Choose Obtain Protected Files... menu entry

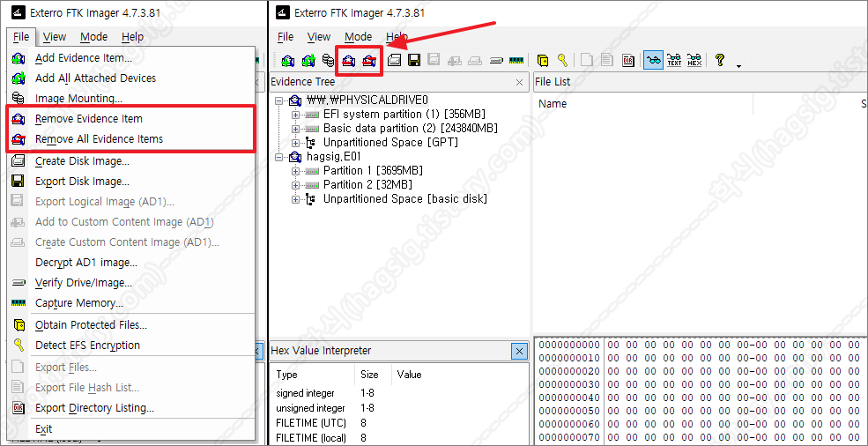131,324
